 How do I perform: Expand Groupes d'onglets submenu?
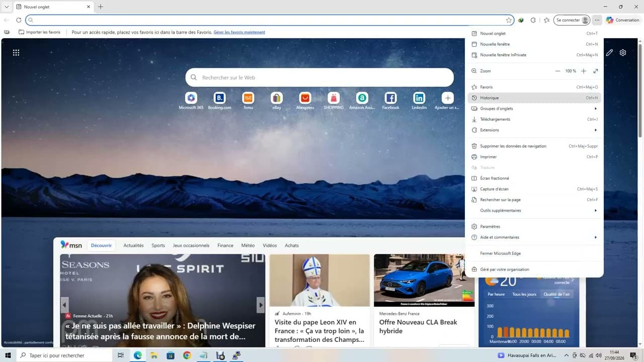click(534, 109)
